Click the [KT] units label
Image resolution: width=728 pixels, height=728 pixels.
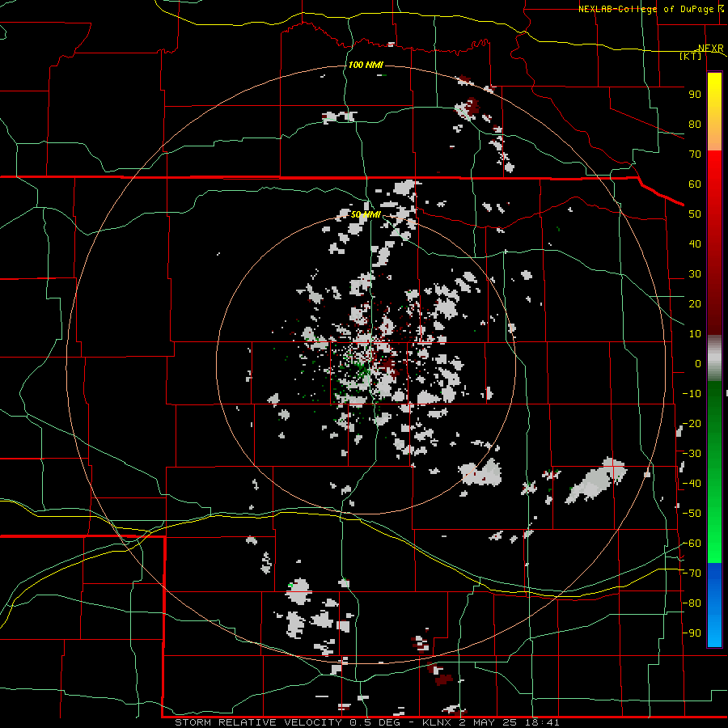[x=691, y=56]
